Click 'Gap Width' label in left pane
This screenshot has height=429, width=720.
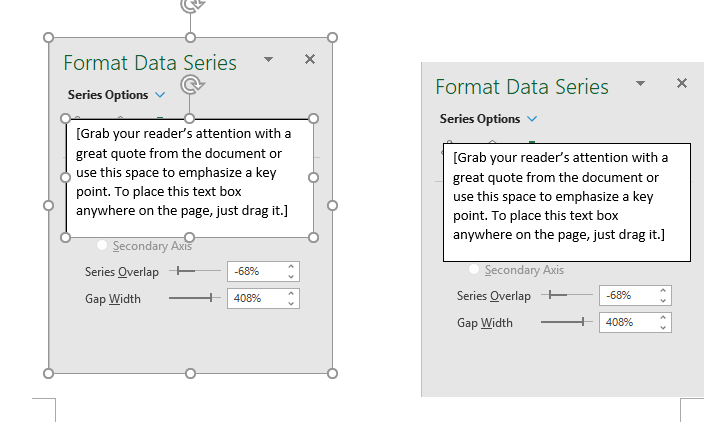tap(113, 299)
